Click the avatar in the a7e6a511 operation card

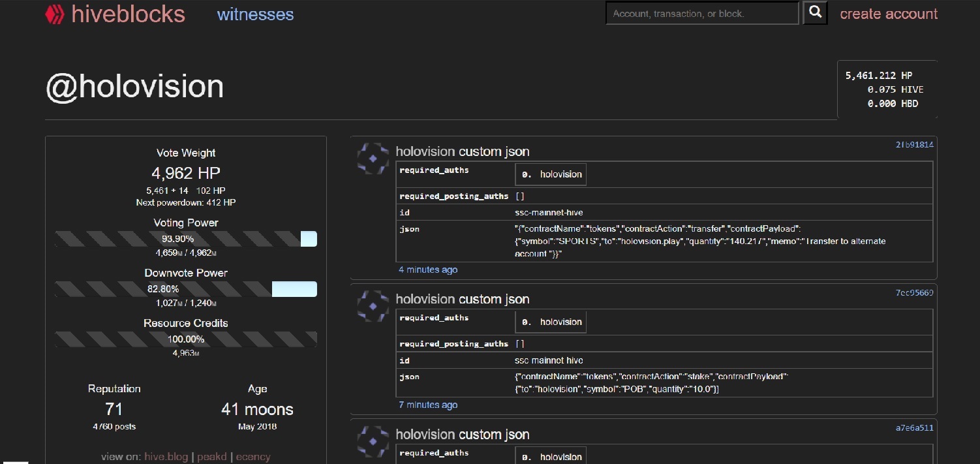(x=373, y=442)
